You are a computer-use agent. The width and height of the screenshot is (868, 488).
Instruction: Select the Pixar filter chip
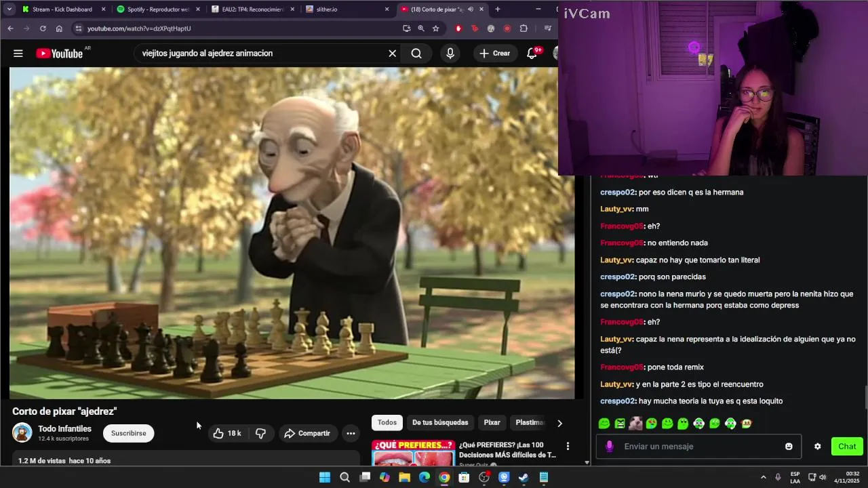pyautogui.click(x=492, y=422)
